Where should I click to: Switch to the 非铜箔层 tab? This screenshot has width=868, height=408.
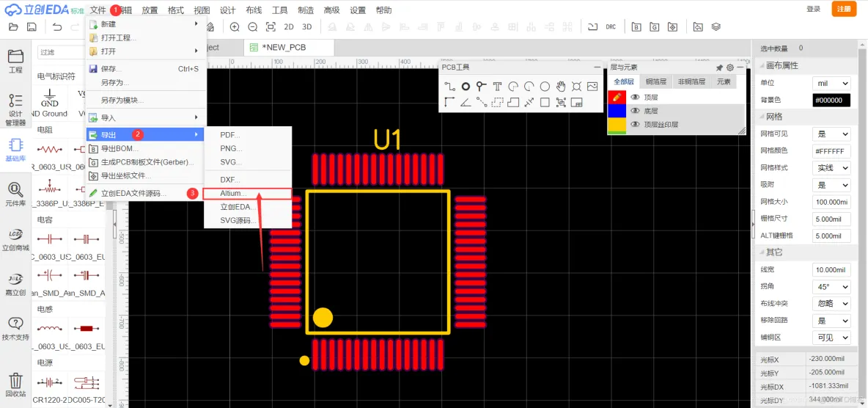[x=691, y=81]
